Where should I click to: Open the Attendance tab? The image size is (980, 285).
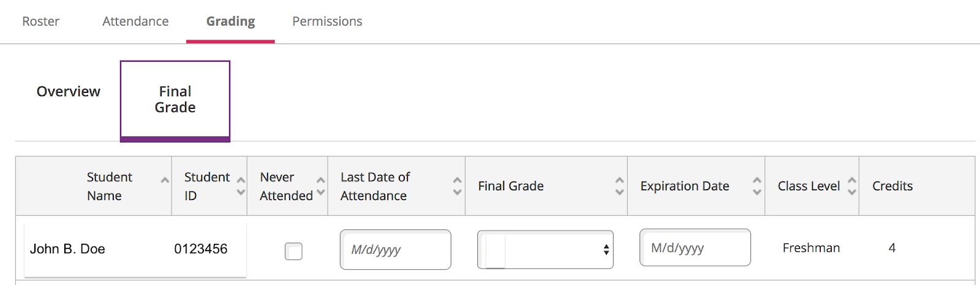click(x=135, y=21)
